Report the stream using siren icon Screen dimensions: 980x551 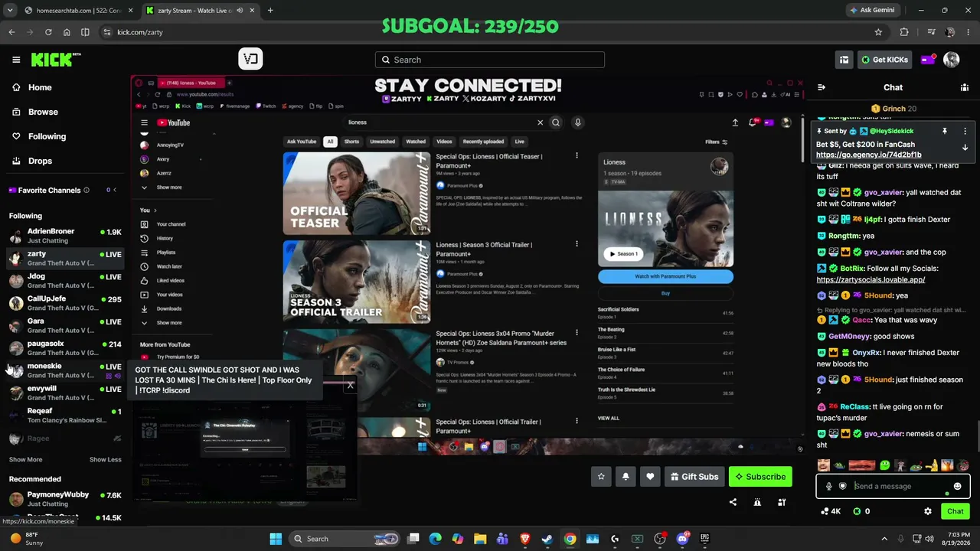click(x=757, y=502)
